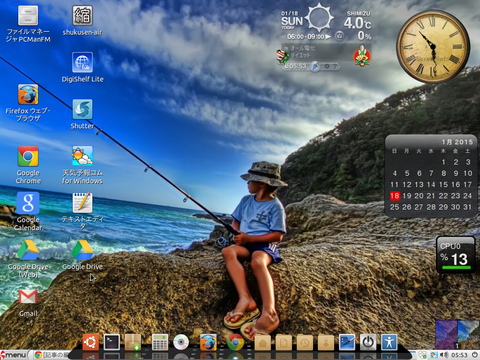The image size is (480, 360).
Task: Click the power button icon in the dock
Action: (x=368, y=342)
